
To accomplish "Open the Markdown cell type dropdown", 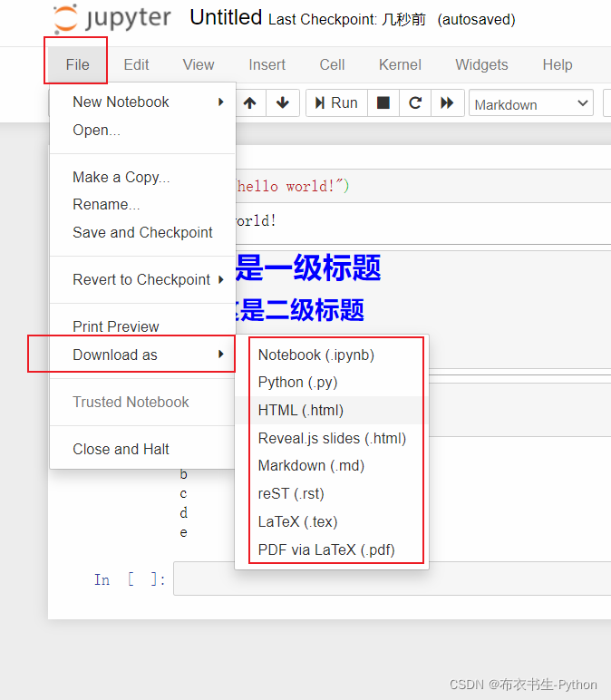I will click(x=531, y=103).
